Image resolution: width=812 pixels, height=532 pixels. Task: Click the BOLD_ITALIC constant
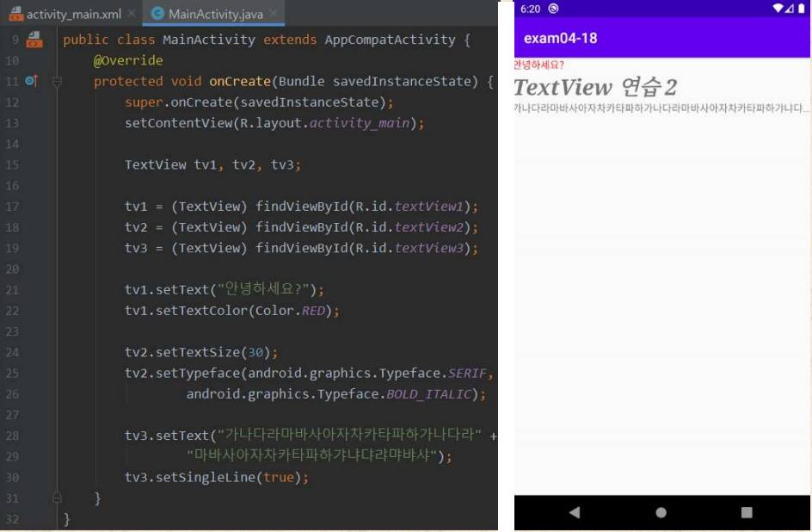click(x=428, y=394)
